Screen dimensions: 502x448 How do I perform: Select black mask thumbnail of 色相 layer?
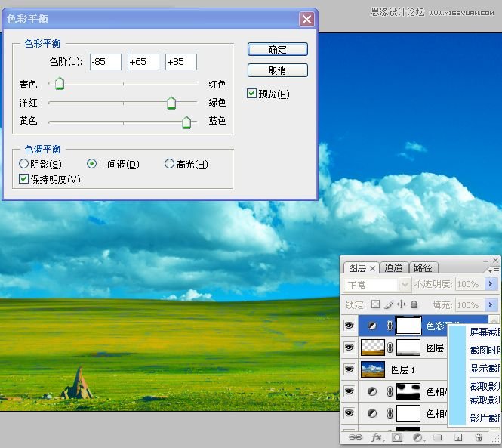point(408,391)
